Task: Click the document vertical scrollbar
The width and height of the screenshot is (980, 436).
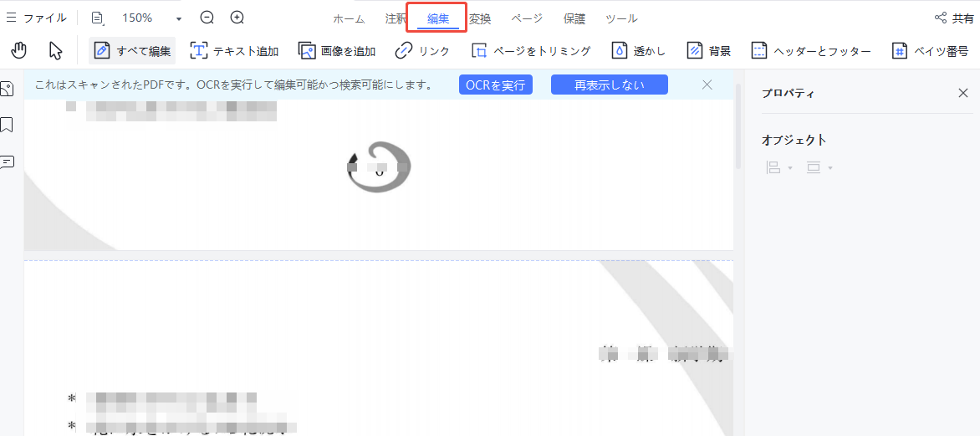Action: [738, 125]
